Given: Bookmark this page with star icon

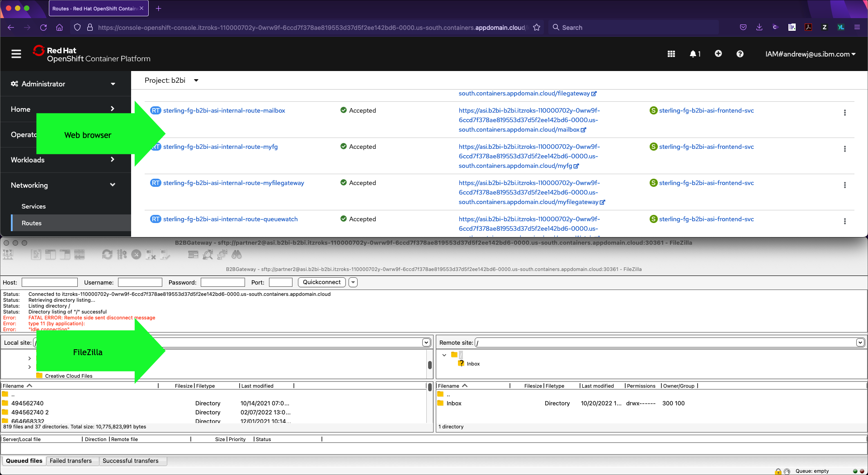Looking at the screenshot, I should pyautogui.click(x=537, y=27).
